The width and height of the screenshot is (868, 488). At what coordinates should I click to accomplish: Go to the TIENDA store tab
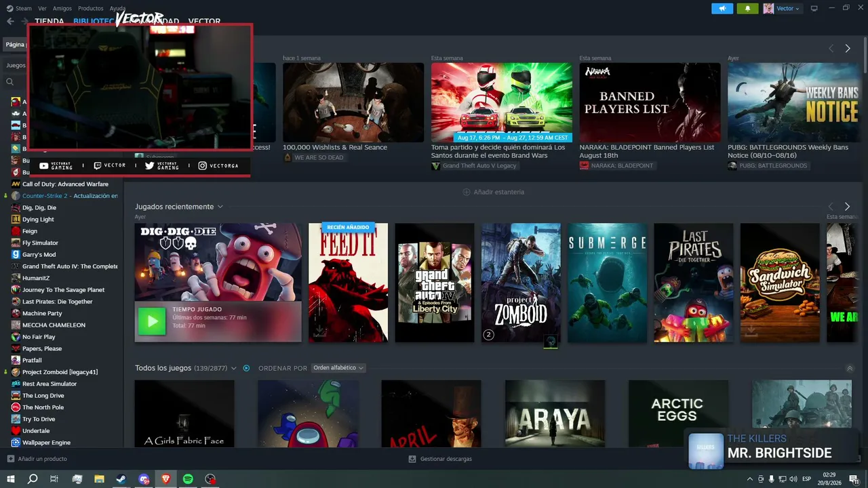coord(50,22)
